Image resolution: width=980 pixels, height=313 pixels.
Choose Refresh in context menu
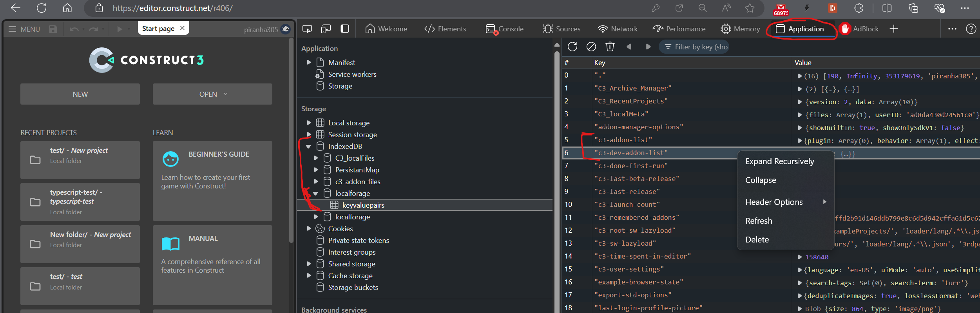coord(759,221)
